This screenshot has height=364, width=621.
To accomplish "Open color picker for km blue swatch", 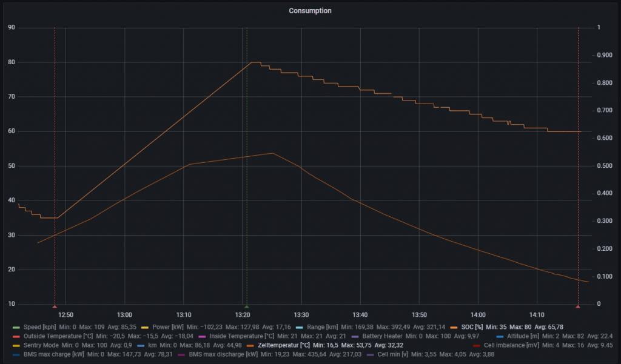I will (141, 346).
